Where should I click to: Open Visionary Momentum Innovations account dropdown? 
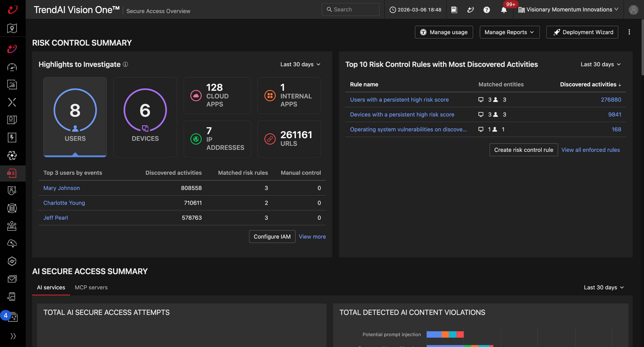(x=568, y=10)
